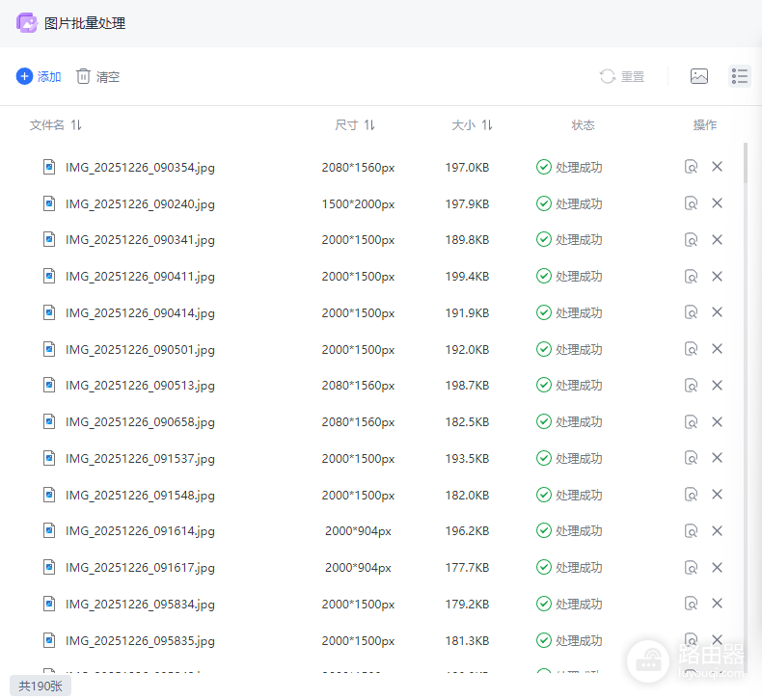Screen dimensions: 762x700
Task: Click the 199.4KB size value
Action: click(x=467, y=277)
